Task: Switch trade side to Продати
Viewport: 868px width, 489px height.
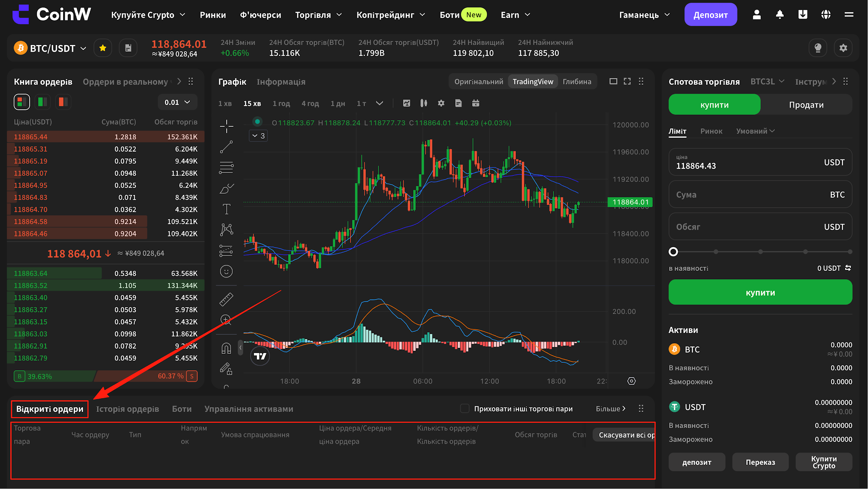Action: tap(806, 105)
